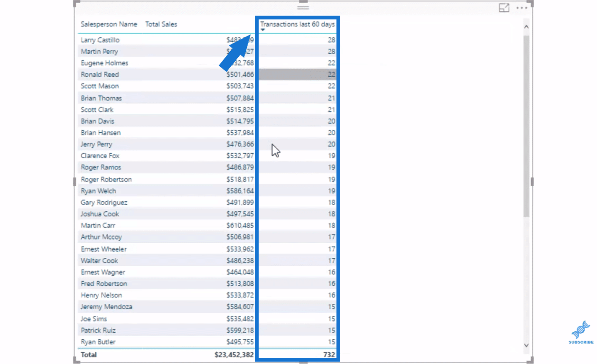This screenshot has width=597, height=364.
Task: Click scrollbar up arrow
Action: tap(526, 27)
